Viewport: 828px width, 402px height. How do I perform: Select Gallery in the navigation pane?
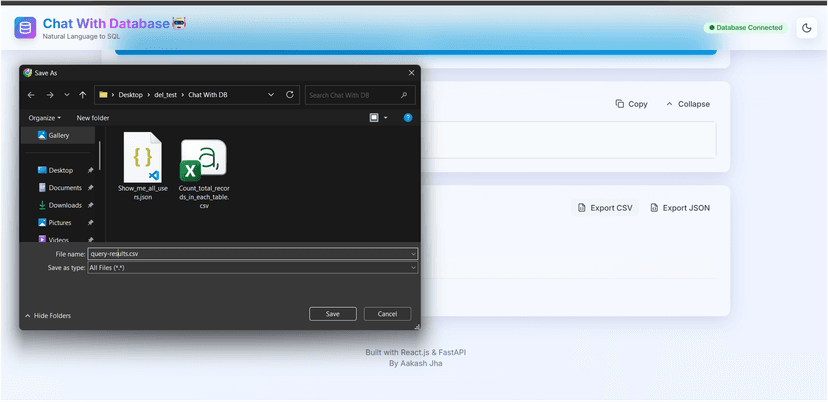[58, 135]
